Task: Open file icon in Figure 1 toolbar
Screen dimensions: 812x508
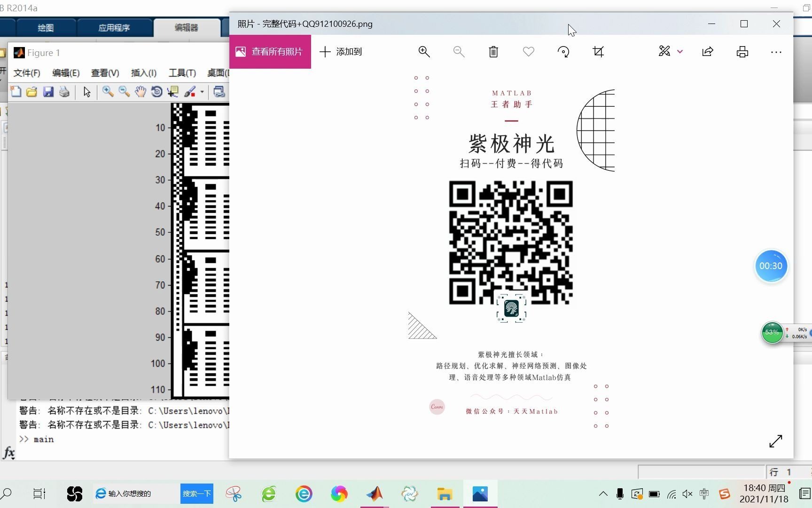Action: point(32,92)
